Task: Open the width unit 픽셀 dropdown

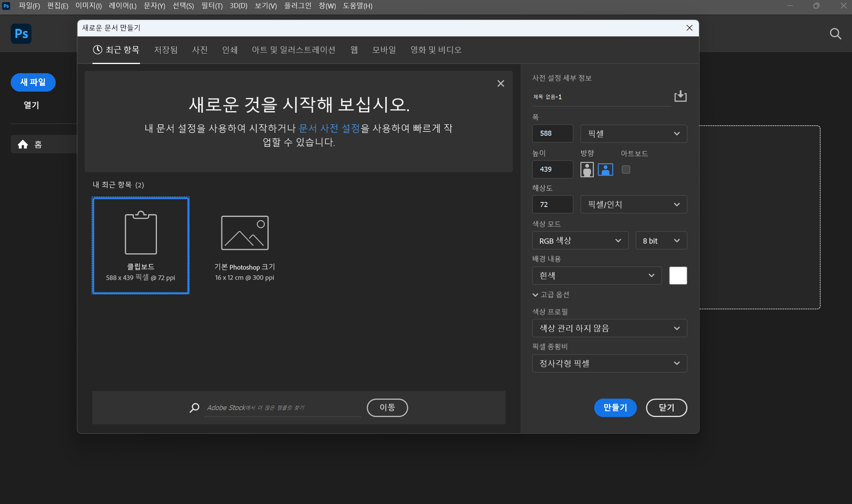Action: (x=633, y=133)
